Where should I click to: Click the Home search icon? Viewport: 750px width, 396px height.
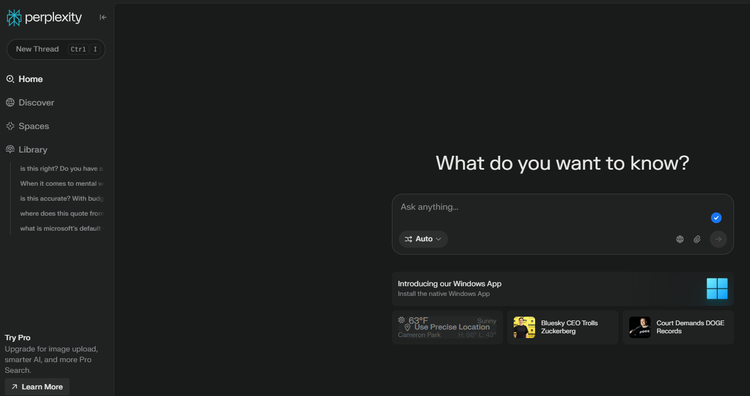pyautogui.click(x=10, y=79)
